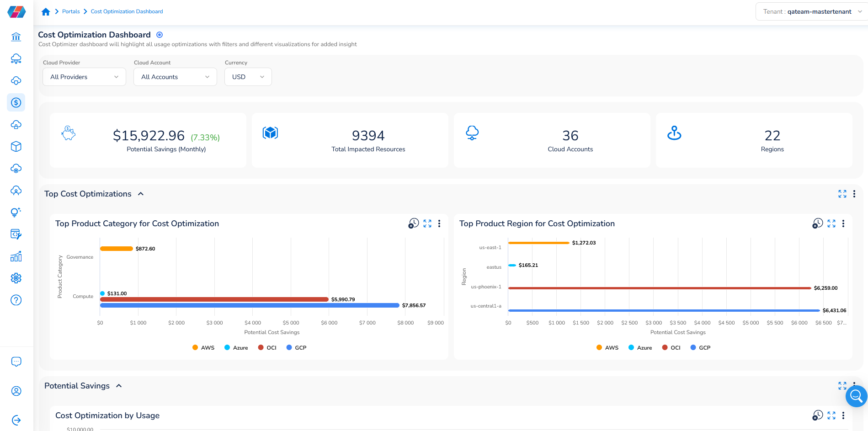868x431 pixels.
Task: Click the us-central1-a bar labeled $6,431.06
Action: [x=664, y=310]
